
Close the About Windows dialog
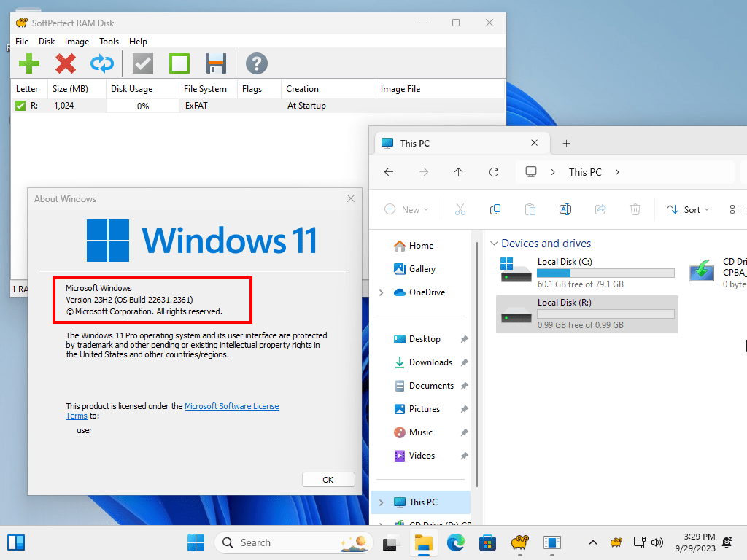[351, 198]
